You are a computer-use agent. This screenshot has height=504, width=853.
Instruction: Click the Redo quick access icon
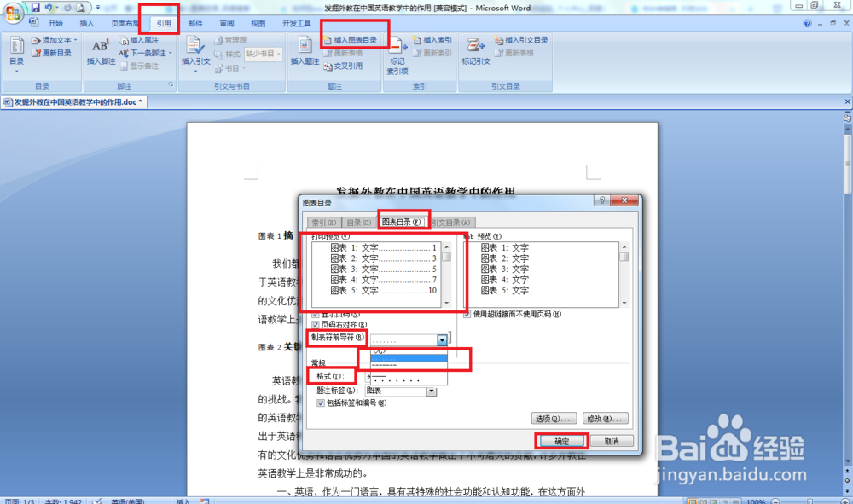click(x=67, y=8)
